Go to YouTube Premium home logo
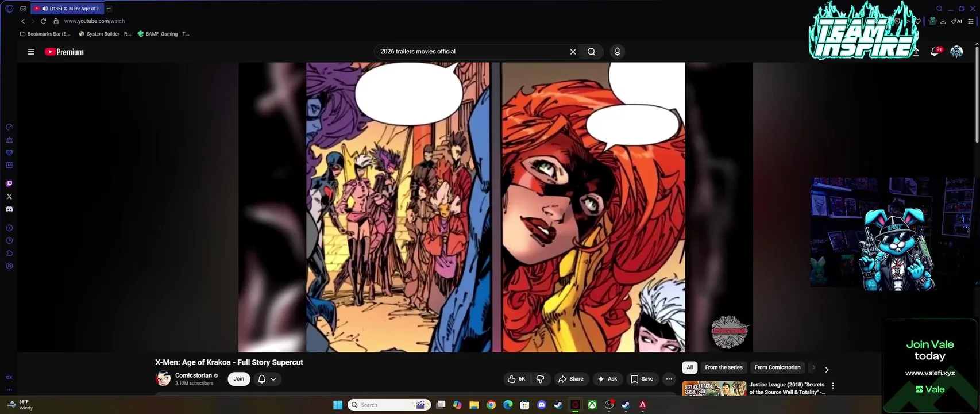 (x=64, y=52)
